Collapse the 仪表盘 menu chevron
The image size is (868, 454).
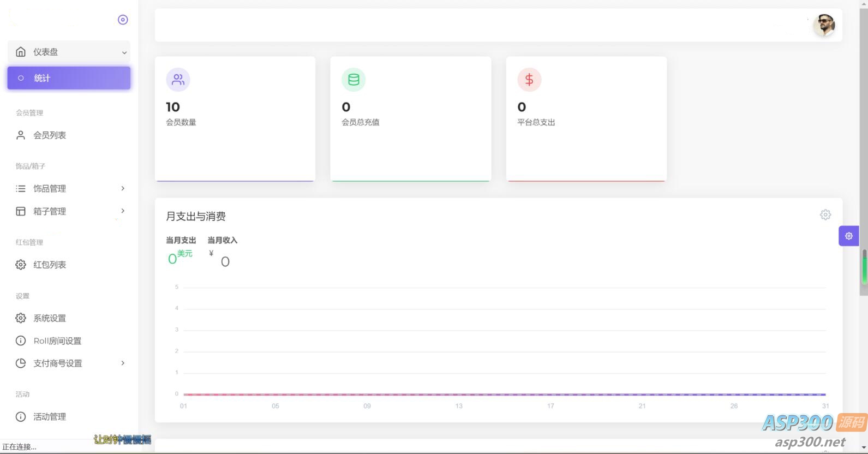pos(124,52)
